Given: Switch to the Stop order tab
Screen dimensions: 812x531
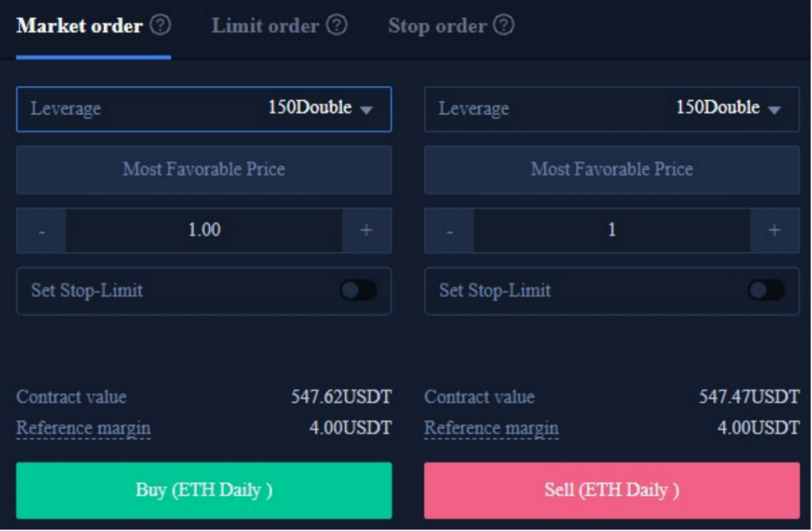Looking at the screenshot, I should pyautogui.click(x=438, y=26).
